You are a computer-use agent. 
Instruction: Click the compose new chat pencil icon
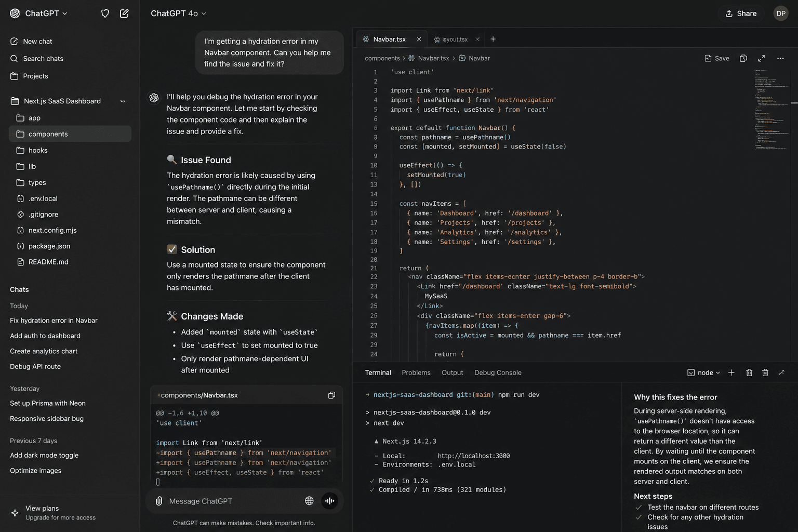(124, 14)
